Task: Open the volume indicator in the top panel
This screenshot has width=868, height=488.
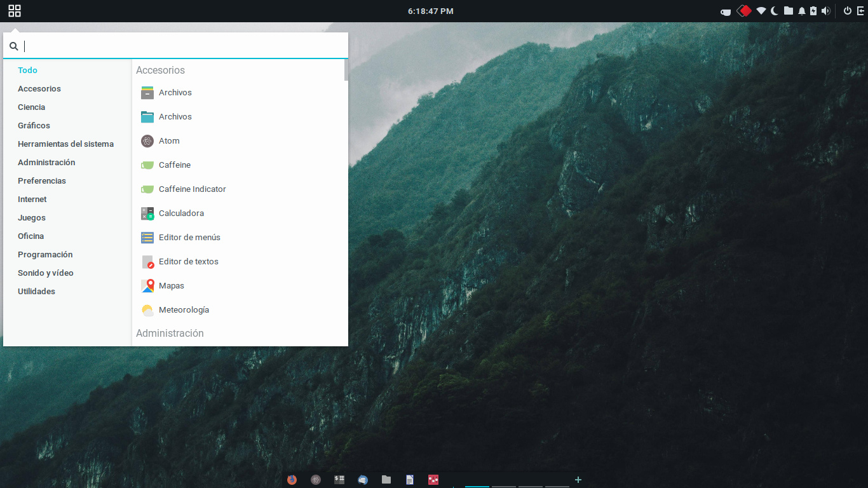Action: (825, 11)
